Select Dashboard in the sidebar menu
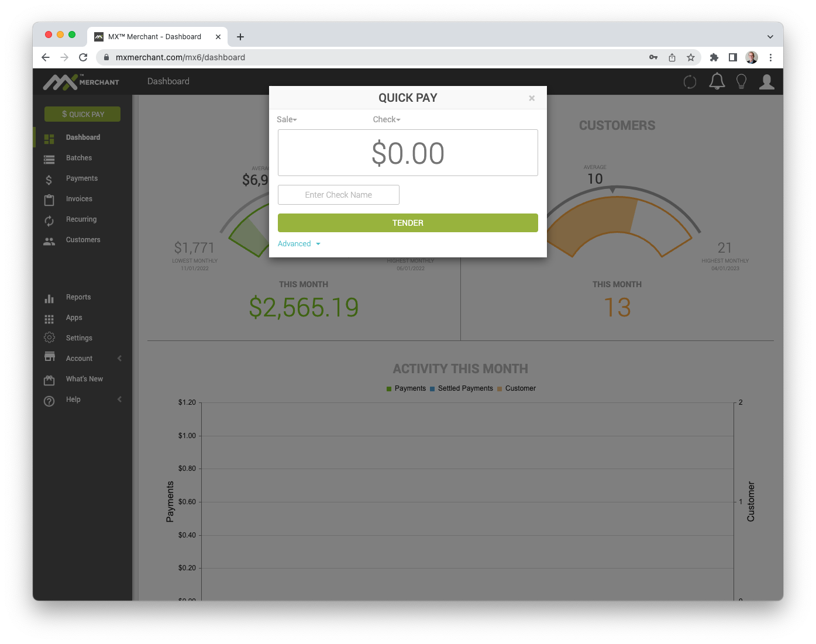This screenshot has width=816, height=644. coord(82,137)
